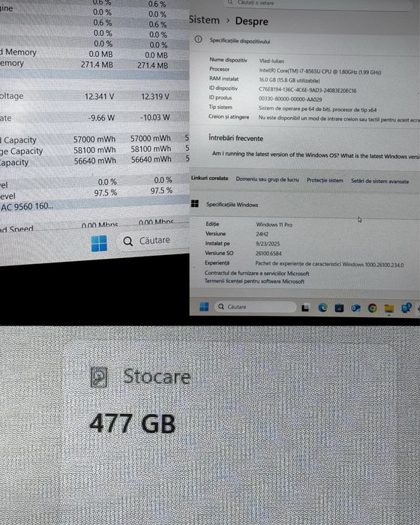420x525 pixels.
Task: Open the Start menu in lower-right taskbar
Action: pos(204,306)
